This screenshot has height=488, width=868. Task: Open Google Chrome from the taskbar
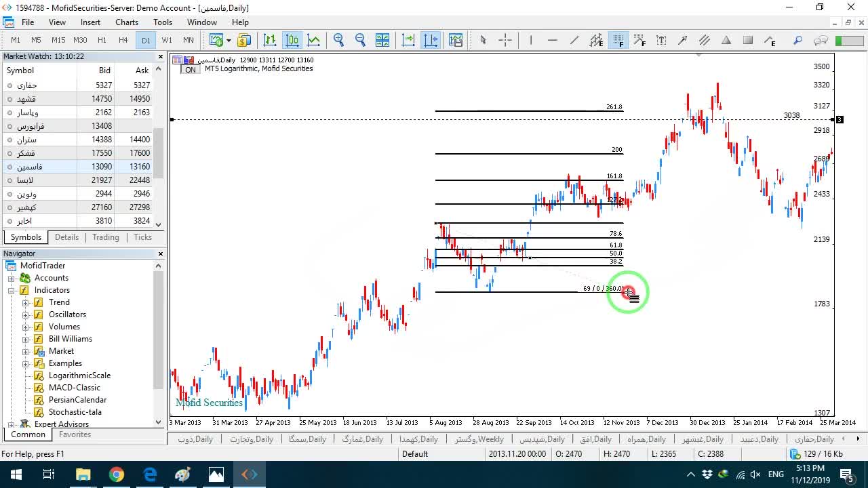pos(117,474)
